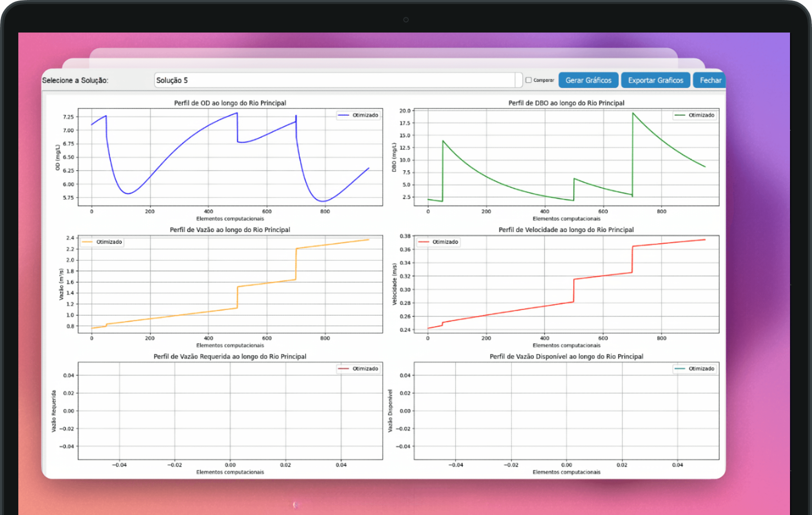
Task: Click the blue Otimizado legend in OD chart
Action: (358, 115)
